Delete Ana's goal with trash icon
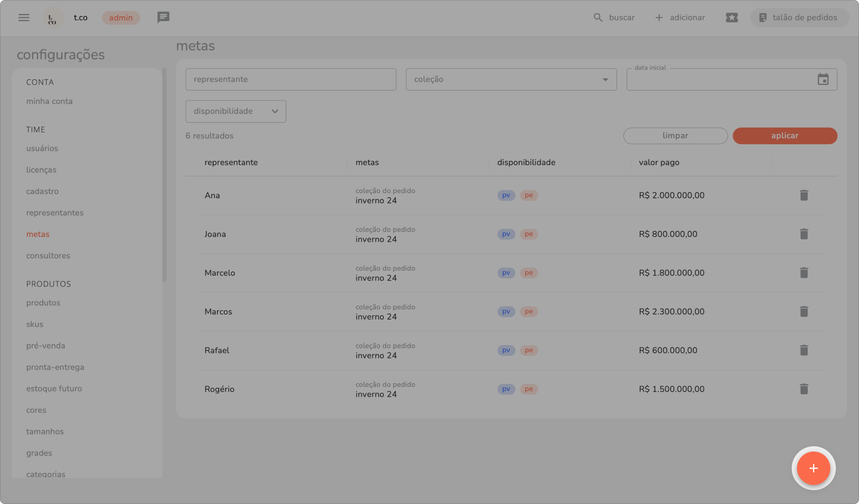 point(804,196)
